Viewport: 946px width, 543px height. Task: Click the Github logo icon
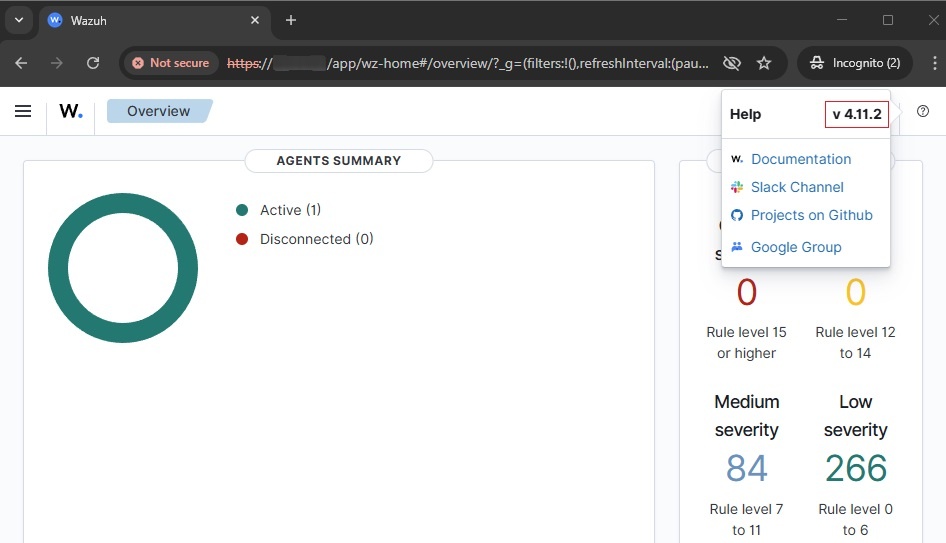[737, 215]
